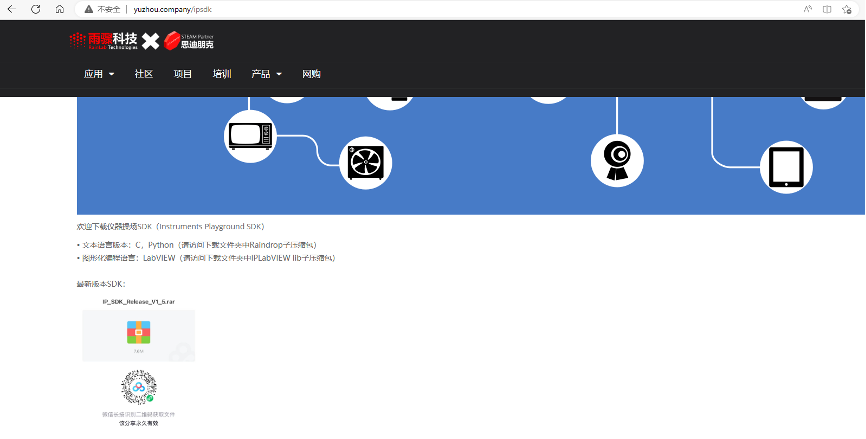Open the 社区 navigation item
Screen dimensions: 866x439
(x=144, y=74)
